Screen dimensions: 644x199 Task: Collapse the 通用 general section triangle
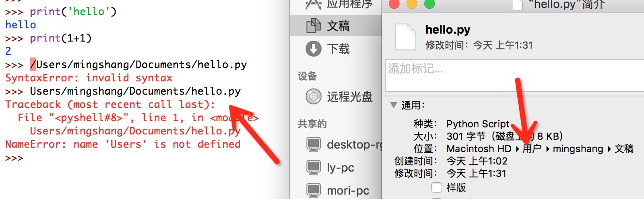click(x=393, y=105)
